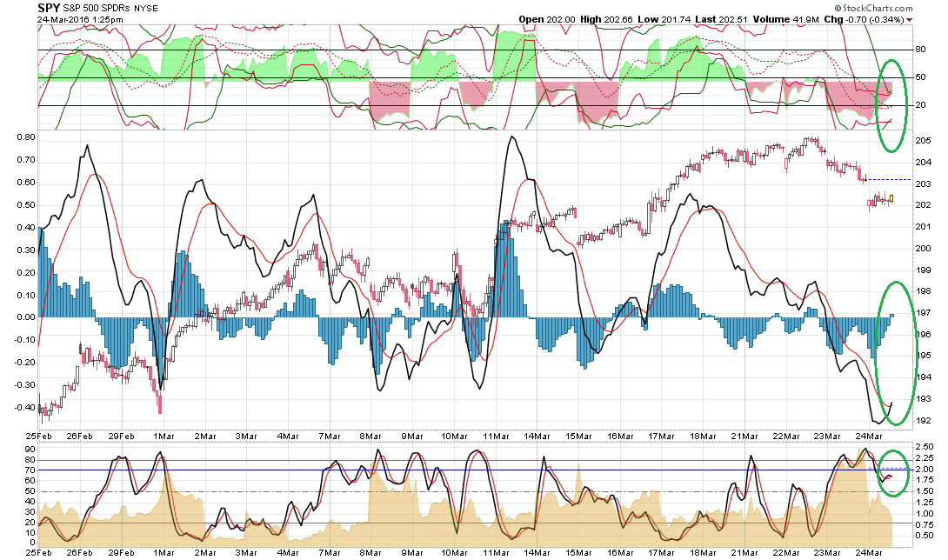Click 1Mar on the bottom panel date axis
This screenshot has width=948, height=560.
coord(164,552)
